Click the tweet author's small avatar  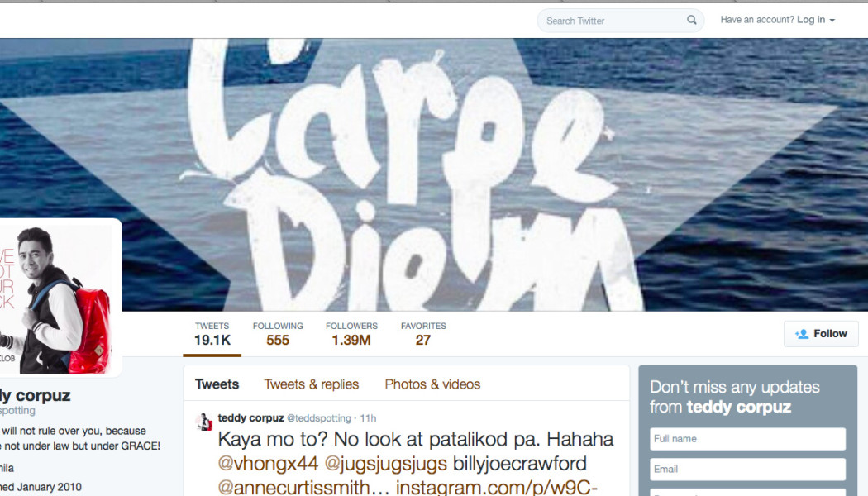coord(204,422)
